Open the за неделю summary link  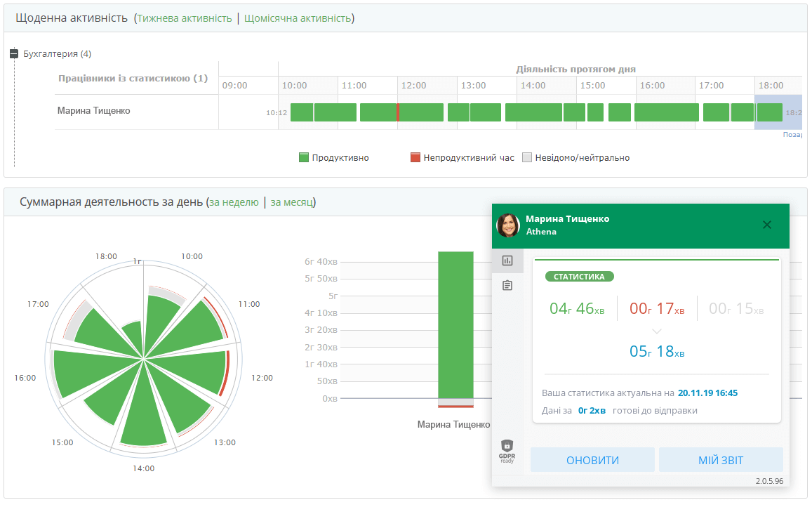pos(234,203)
